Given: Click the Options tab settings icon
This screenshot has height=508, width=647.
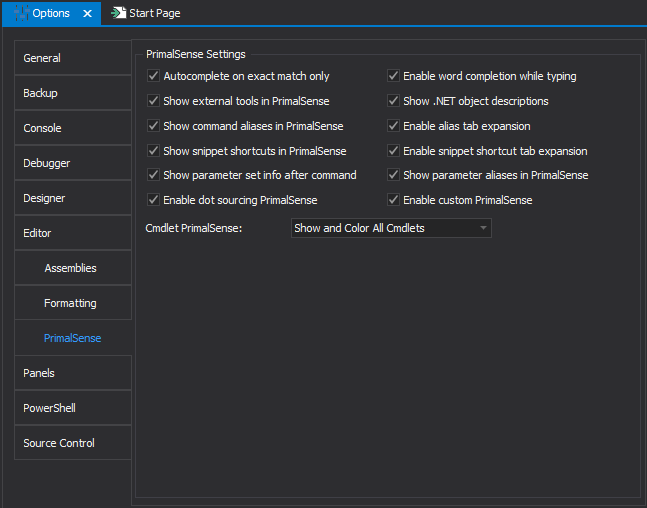Looking at the screenshot, I should 21,13.
